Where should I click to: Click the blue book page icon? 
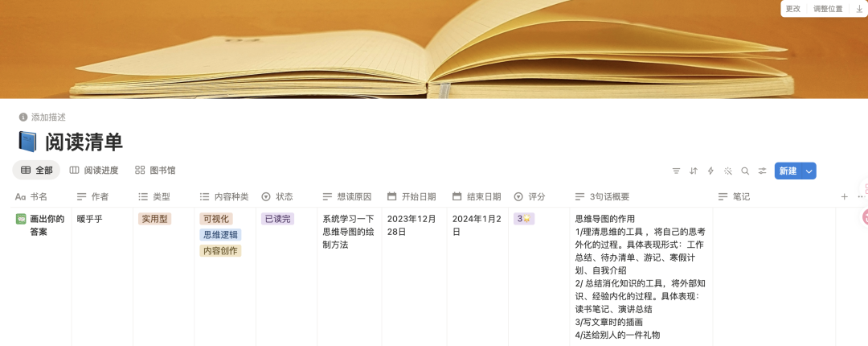[27, 142]
